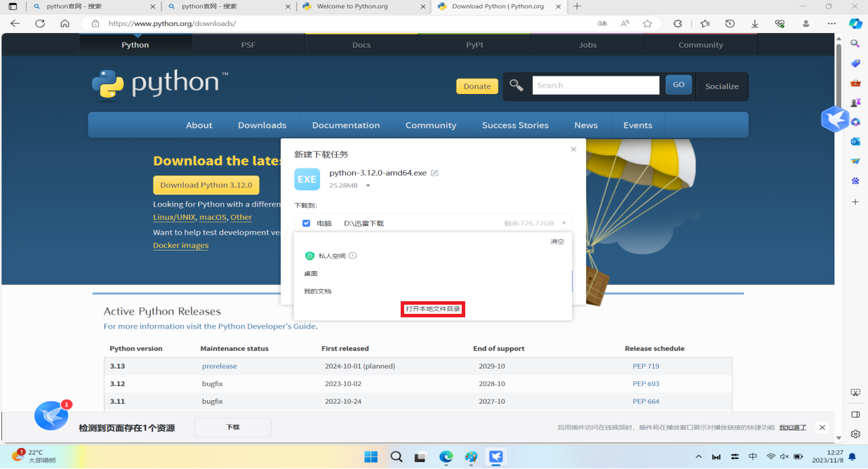This screenshot has width=868, height=469.
Task: Collapse the download path dropdown arrow
Action: tap(563, 223)
